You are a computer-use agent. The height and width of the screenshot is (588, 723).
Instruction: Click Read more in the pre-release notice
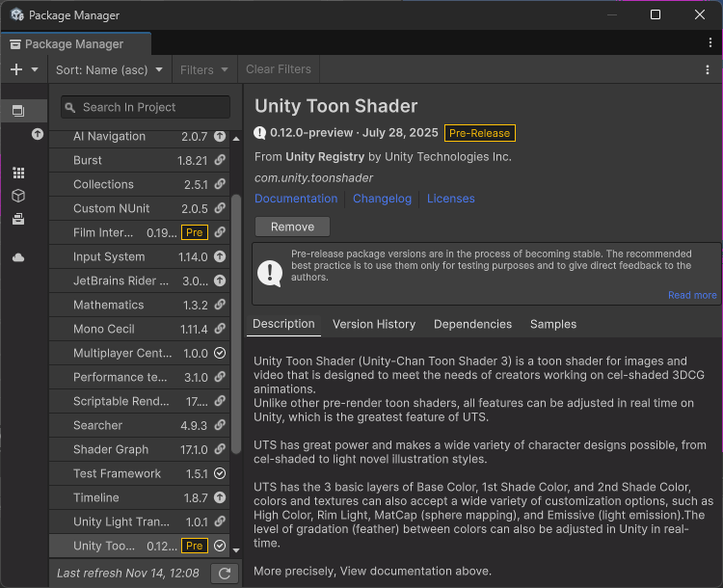(692, 295)
